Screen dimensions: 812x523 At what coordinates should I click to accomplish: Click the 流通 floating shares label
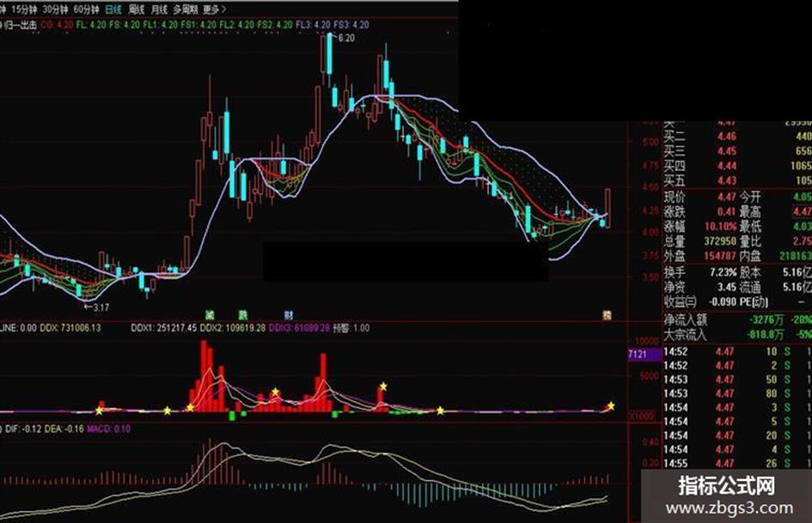tap(750, 286)
